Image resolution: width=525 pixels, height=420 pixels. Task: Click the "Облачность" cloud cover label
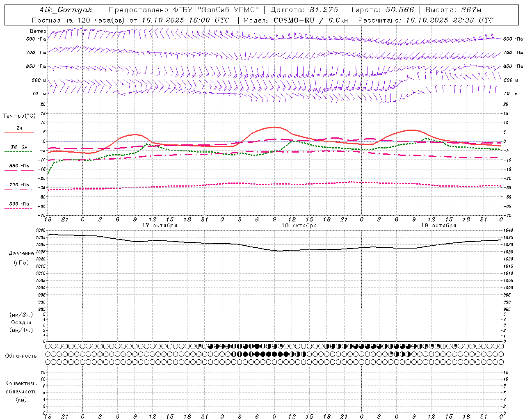pos(21,356)
